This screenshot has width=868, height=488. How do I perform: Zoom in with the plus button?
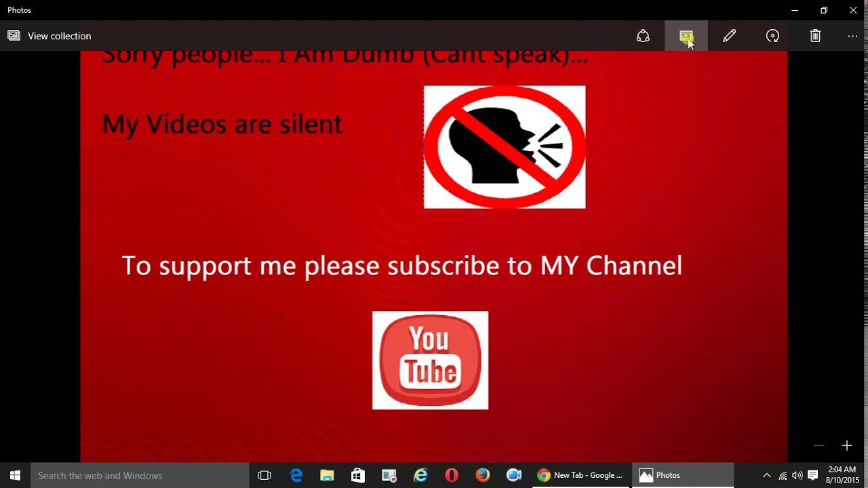tap(846, 445)
